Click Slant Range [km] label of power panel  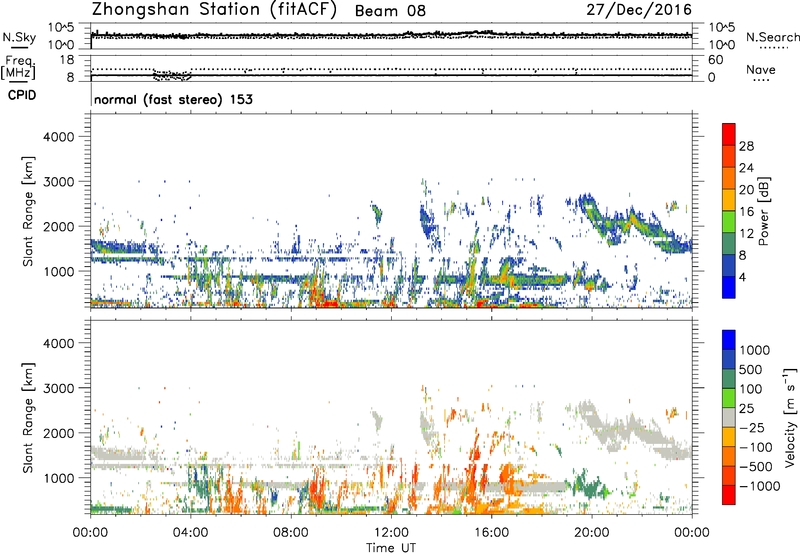(28, 211)
